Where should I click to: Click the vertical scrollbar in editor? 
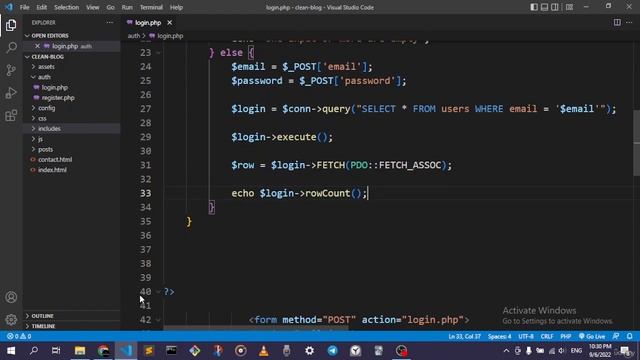click(x=636, y=143)
